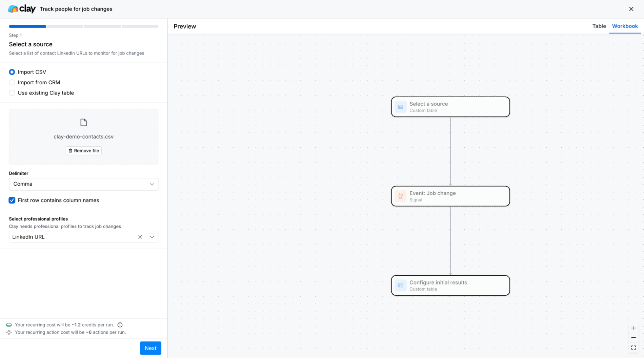Click the Clay logo icon
The image size is (644, 358).
coord(13,9)
